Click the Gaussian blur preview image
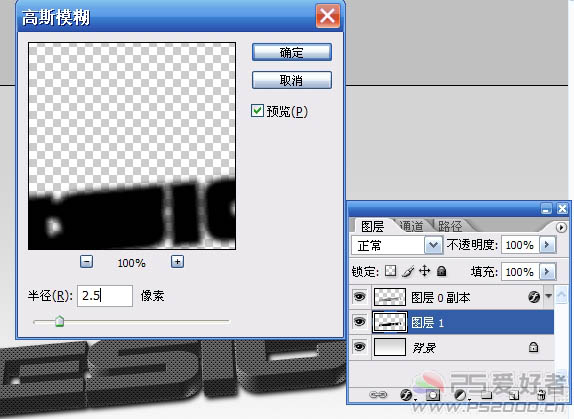This screenshot has height=419, width=574. click(132, 146)
